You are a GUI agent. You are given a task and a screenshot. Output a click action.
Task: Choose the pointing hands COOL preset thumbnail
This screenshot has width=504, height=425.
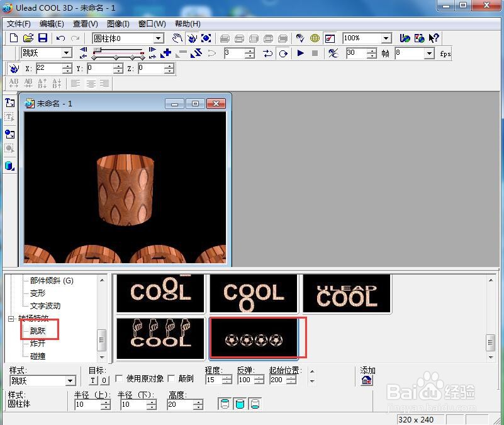point(160,338)
